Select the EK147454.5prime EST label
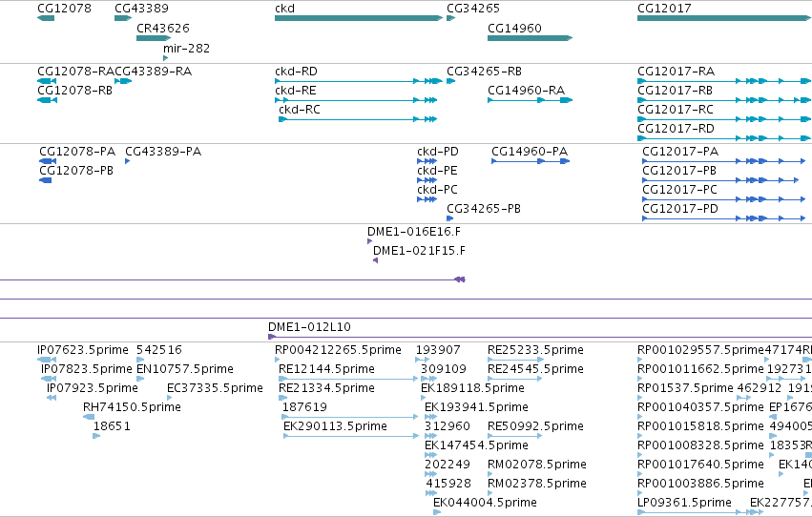Image resolution: width=812 pixels, height=517 pixels. point(476,445)
